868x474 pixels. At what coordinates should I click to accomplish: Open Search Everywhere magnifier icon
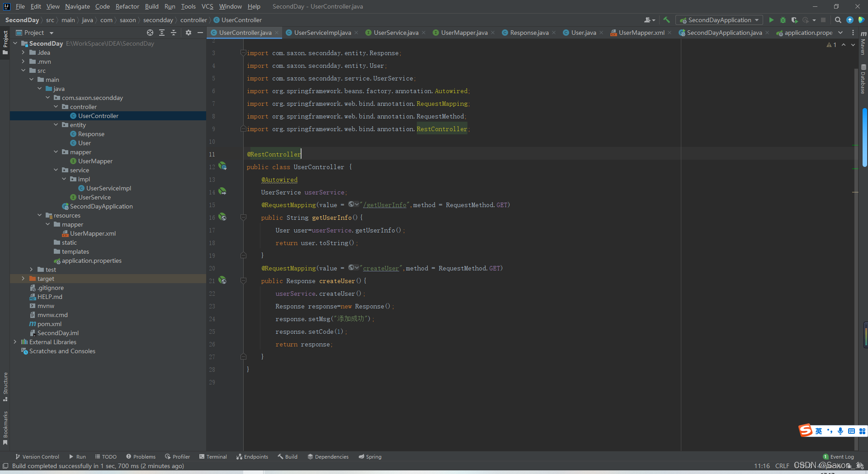click(x=838, y=20)
